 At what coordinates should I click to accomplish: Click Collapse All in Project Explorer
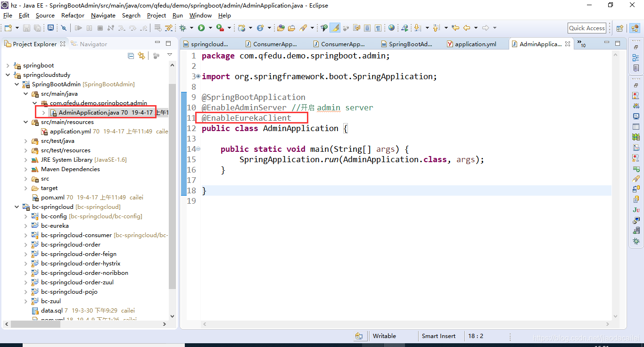(x=131, y=56)
